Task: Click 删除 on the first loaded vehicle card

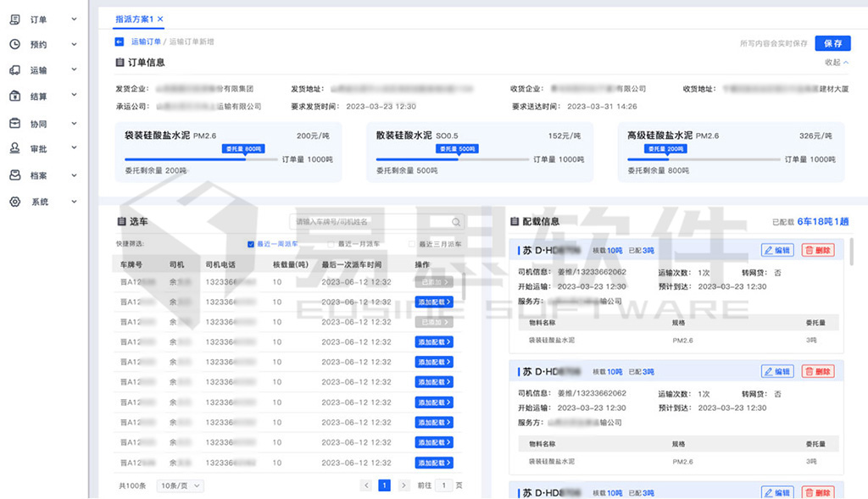Action: pyautogui.click(x=817, y=249)
